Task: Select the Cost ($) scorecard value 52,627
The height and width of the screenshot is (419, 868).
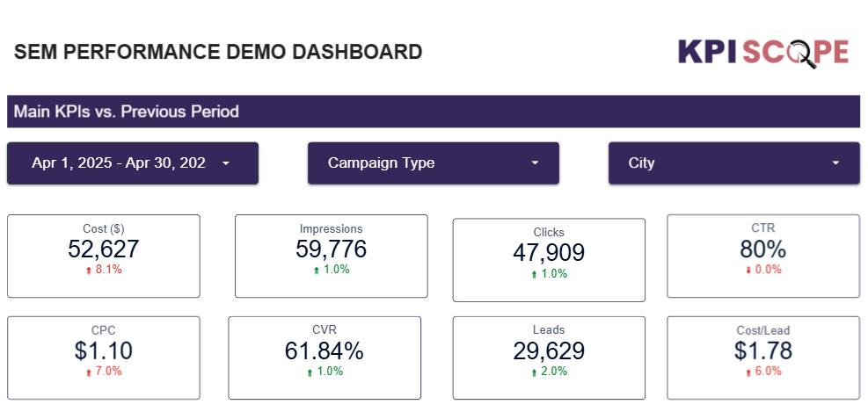Action: pos(103,249)
